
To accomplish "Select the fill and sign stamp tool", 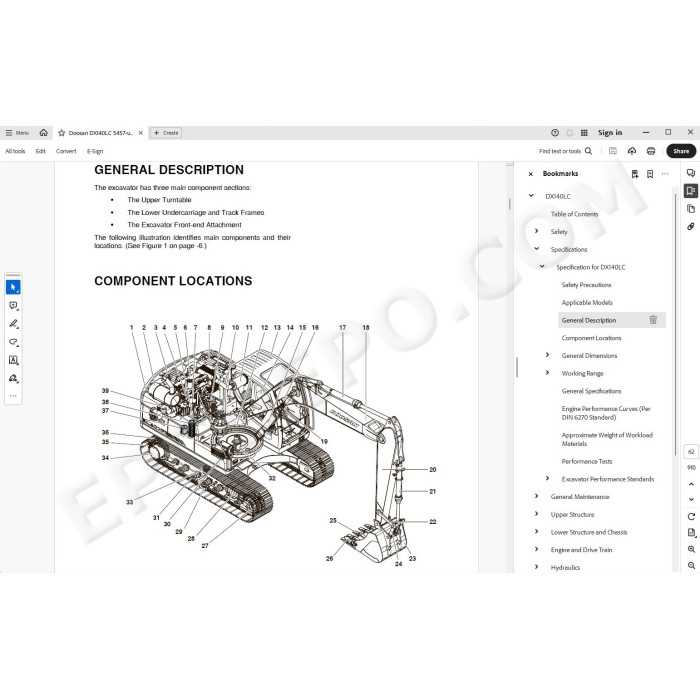I will [x=13, y=378].
